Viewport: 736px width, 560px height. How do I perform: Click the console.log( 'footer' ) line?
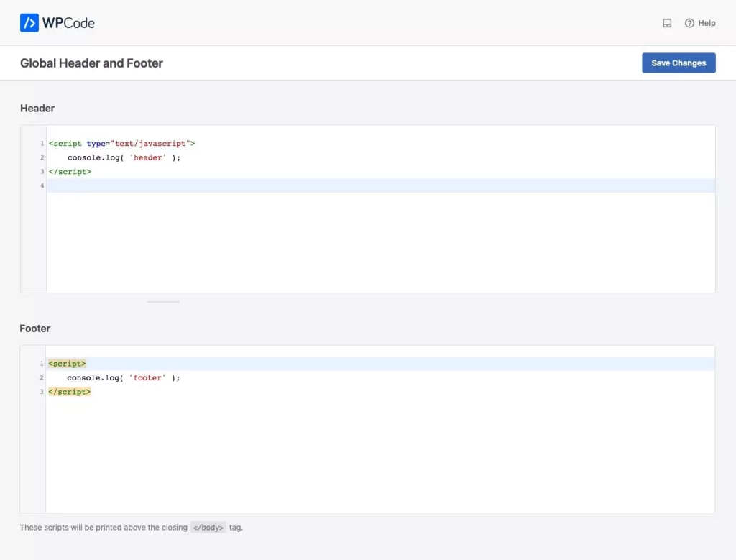click(124, 378)
